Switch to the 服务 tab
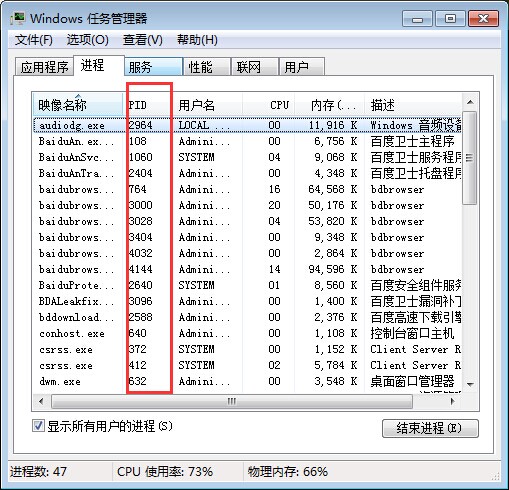This screenshot has height=490, width=509. [x=153, y=67]
